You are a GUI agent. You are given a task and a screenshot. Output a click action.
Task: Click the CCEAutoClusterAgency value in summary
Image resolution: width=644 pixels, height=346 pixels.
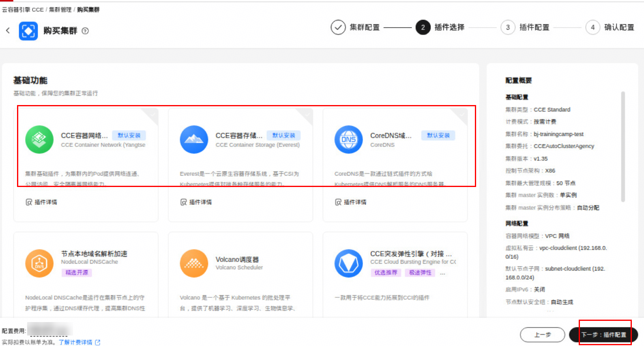[x=564, y=146]
